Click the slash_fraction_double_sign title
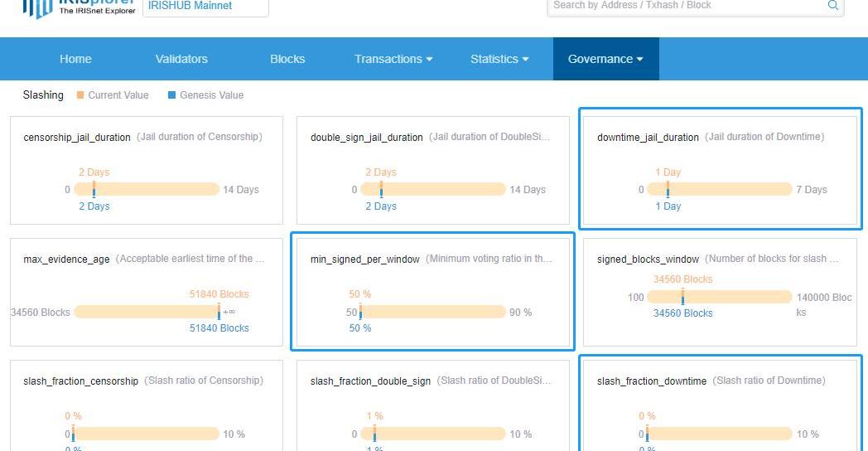 (370, 381)
